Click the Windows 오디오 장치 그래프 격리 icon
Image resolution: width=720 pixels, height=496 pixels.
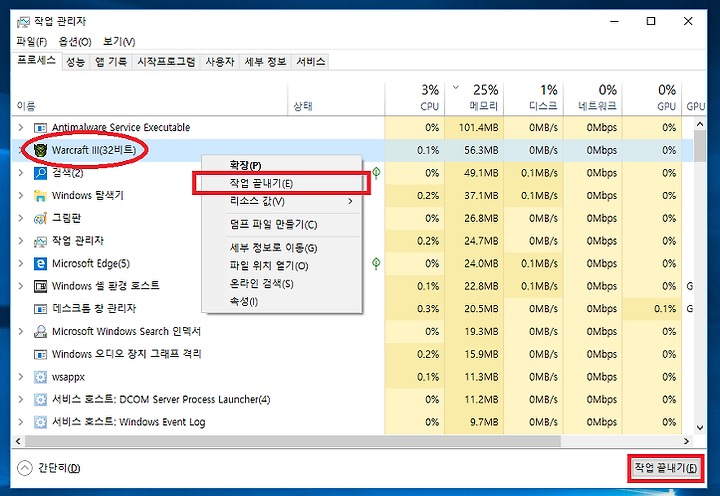(x=40, y=354)
